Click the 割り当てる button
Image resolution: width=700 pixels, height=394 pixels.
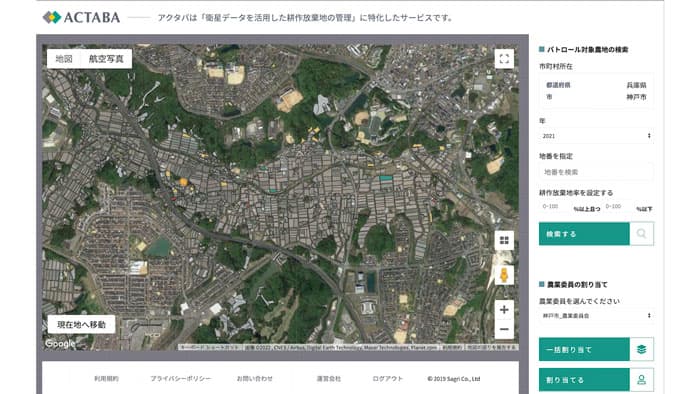pyautogui.click(x=584, y=380)
